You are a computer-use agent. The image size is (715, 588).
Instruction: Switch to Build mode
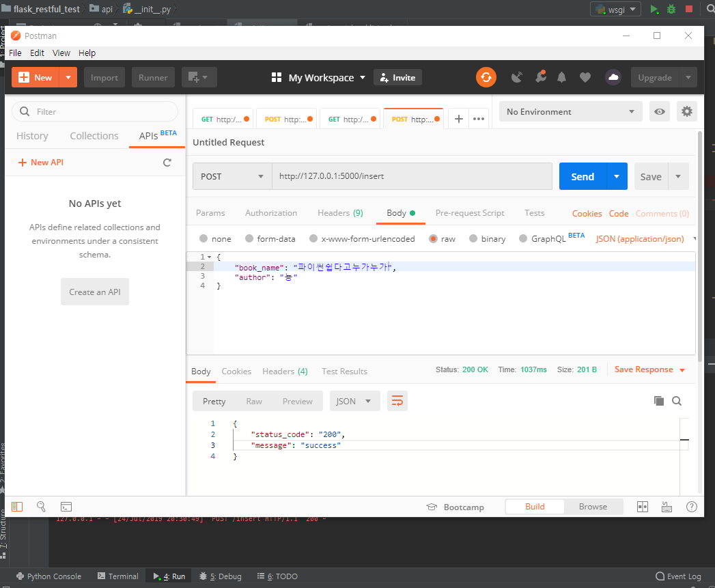535,506
